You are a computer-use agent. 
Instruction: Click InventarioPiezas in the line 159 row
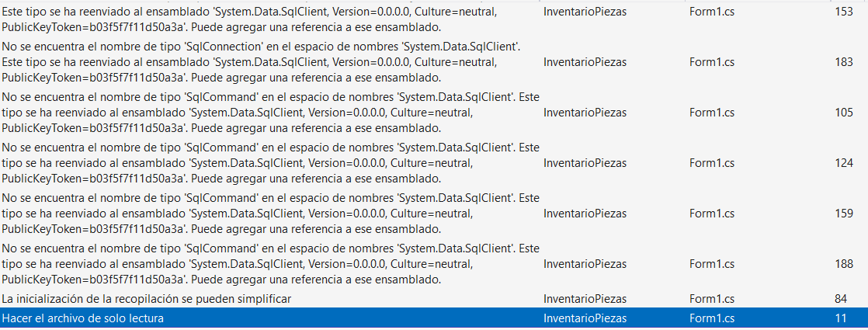click(585, 213)
